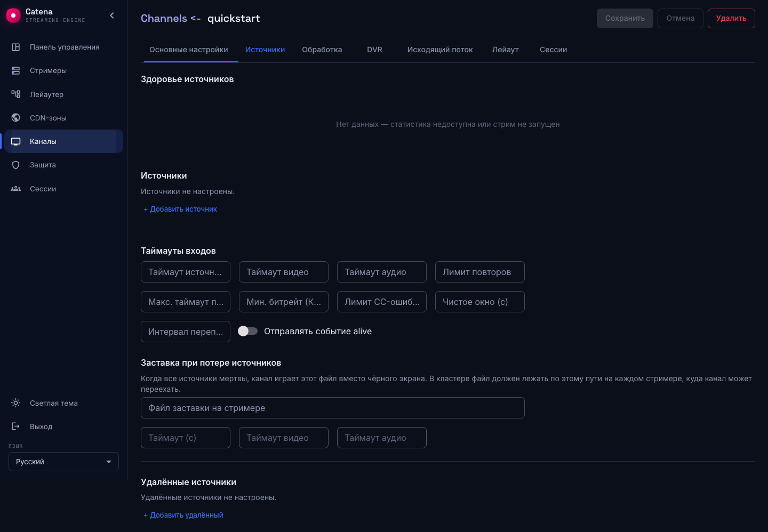Image resolution: width=768 pixels, height=532 pixels.
Task: Click the red Удалить button
Action: tap(731, 18)
